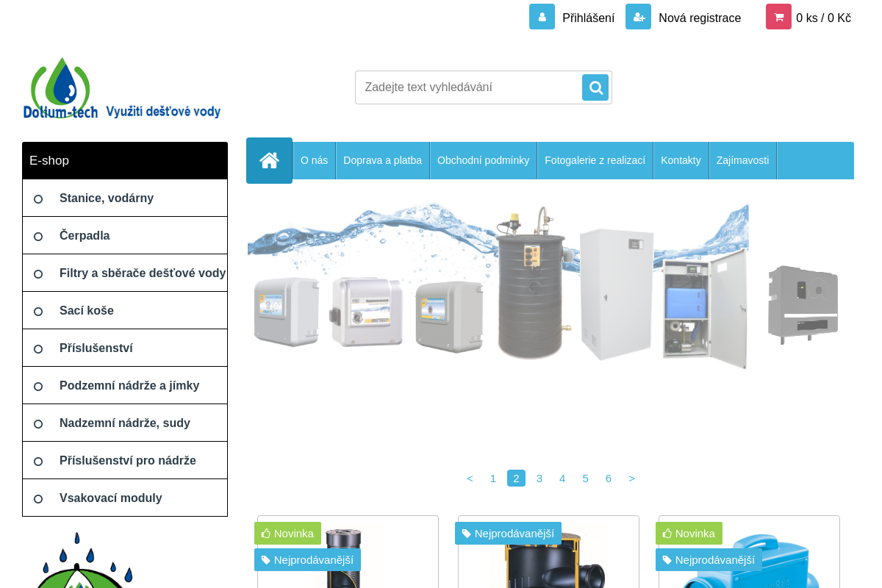Open Čerpadla category
882x588 pixels.
coord(125,236)
